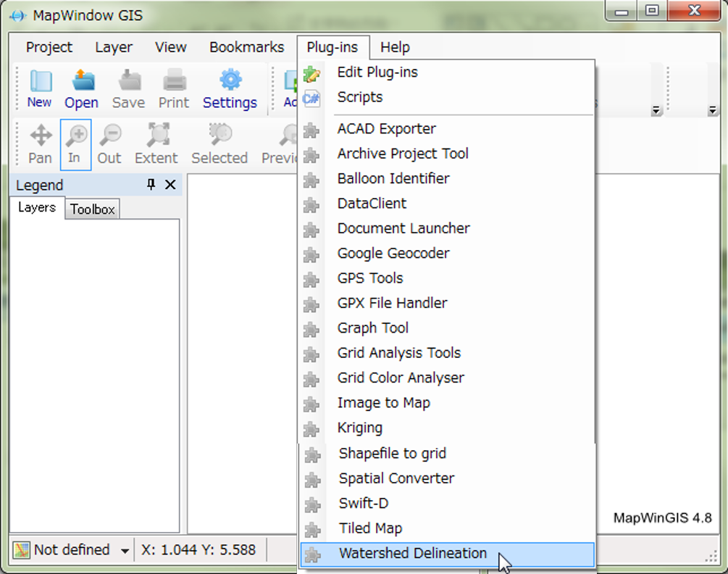Select the Zoom Out tool

[109, 144]
